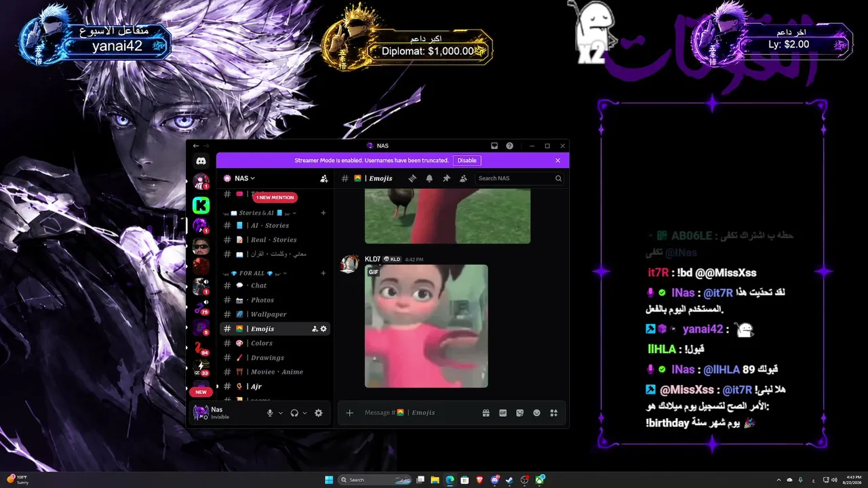Open the Chat channel

point(275,286)
